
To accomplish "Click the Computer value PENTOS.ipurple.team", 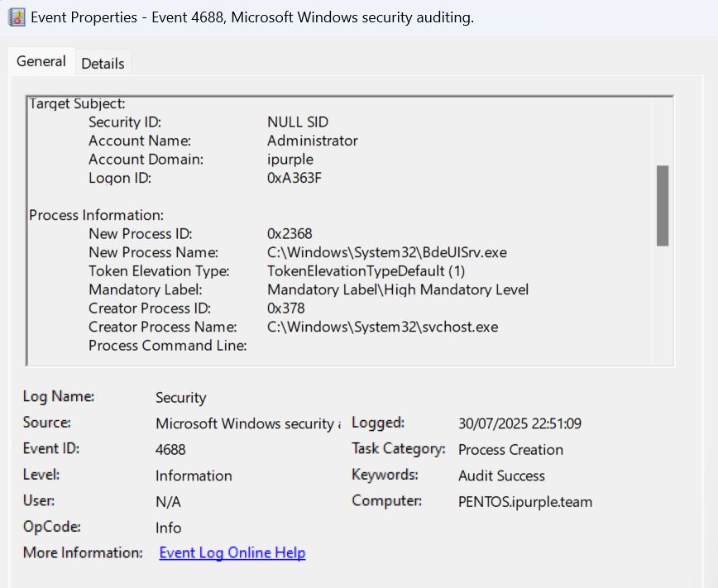I will (524, 501).
